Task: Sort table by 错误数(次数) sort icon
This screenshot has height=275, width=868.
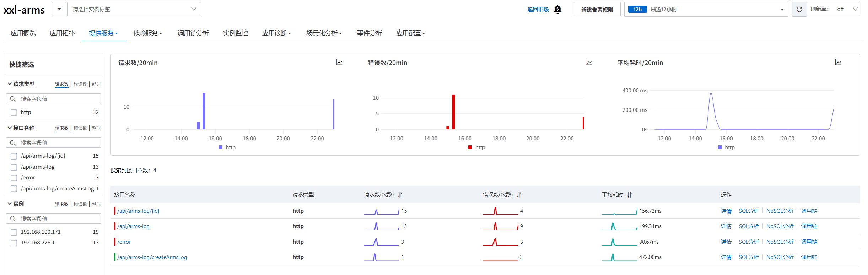Action: 519,195
